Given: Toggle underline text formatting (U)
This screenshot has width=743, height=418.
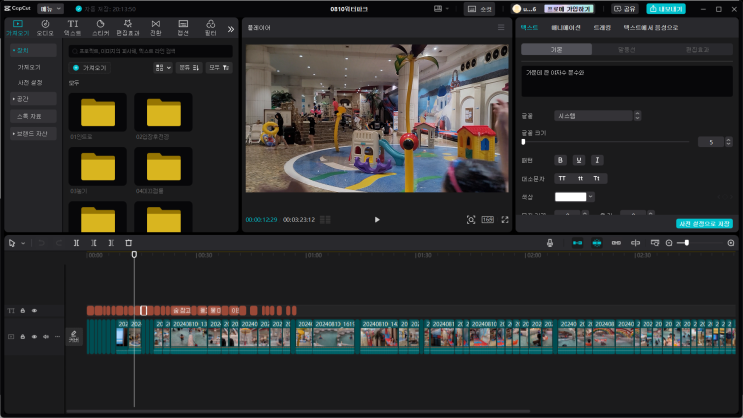Looking at the screenshot, I should (578, 160).
